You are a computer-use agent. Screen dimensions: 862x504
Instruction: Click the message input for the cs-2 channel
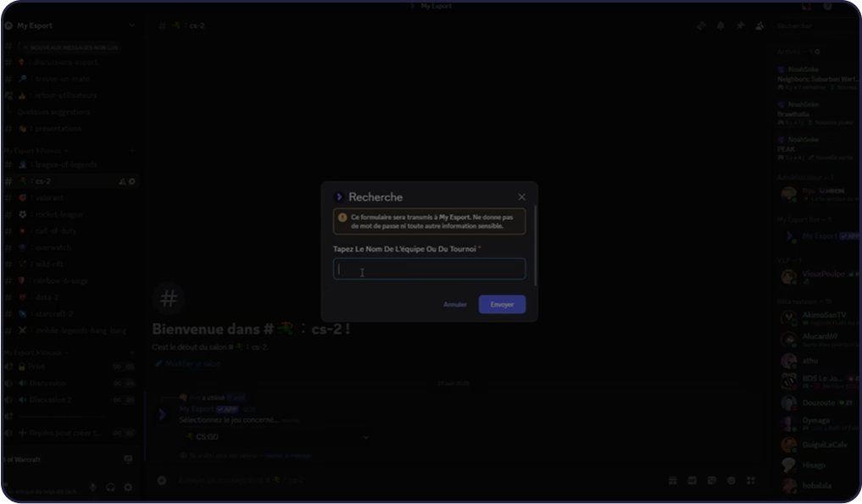[x=418, y=480]
